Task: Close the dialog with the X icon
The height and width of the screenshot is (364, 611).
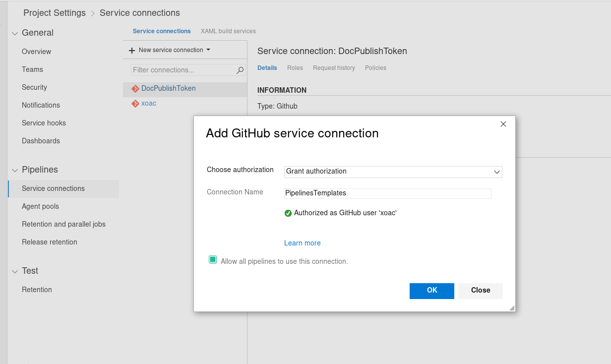Action: (503, 124)
